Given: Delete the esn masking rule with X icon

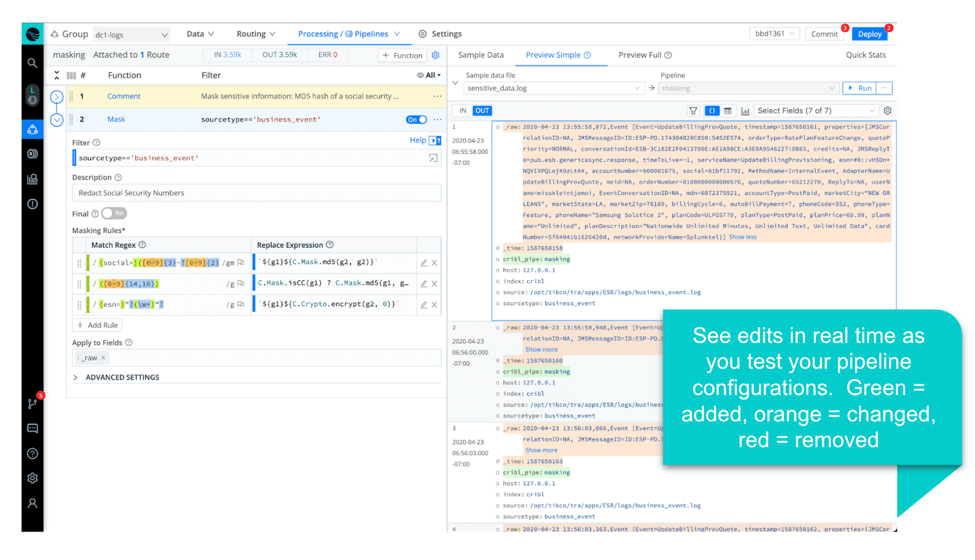Looking at the screenshot, I should pos(434,305).
